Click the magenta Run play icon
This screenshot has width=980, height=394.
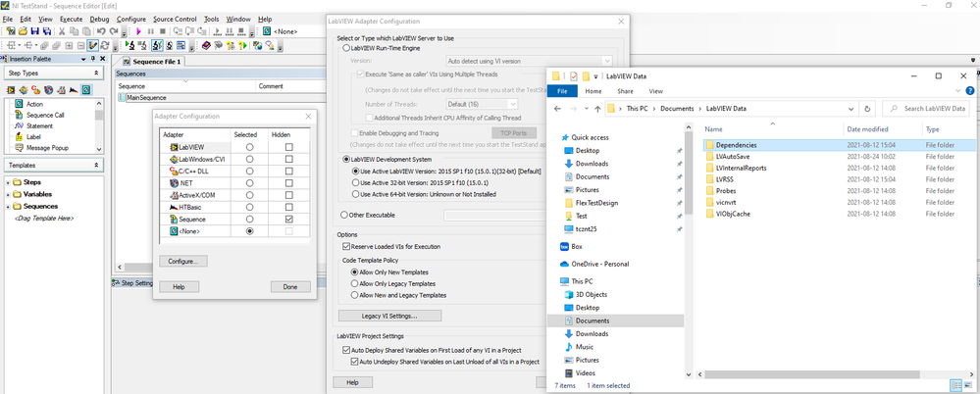[x=138, y=31]
